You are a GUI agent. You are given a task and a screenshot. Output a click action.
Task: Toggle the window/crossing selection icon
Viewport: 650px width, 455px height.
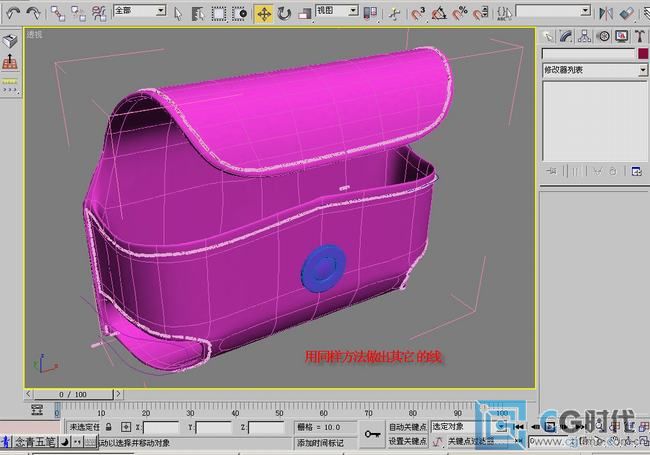(x=240, y=14)
